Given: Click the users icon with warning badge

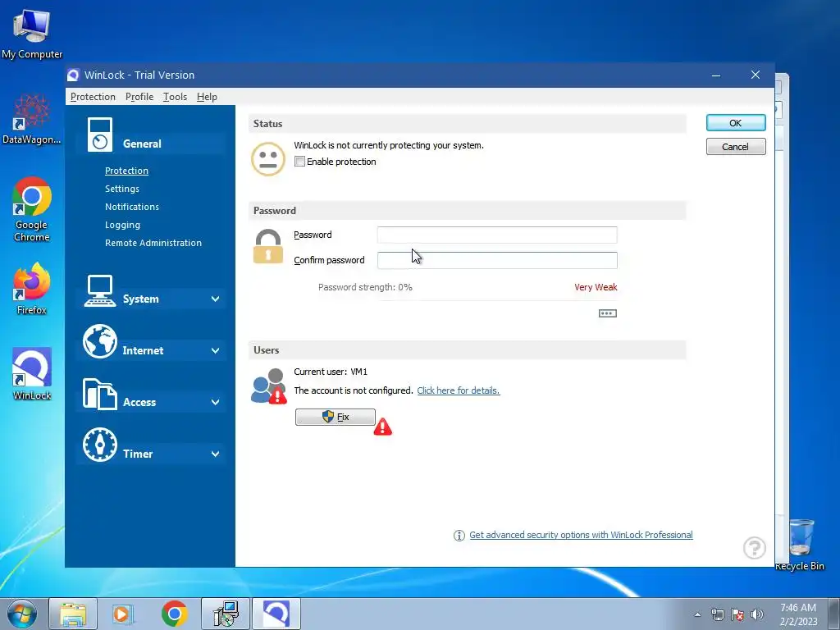Looking at the screenshot, I should click(268, 386).
